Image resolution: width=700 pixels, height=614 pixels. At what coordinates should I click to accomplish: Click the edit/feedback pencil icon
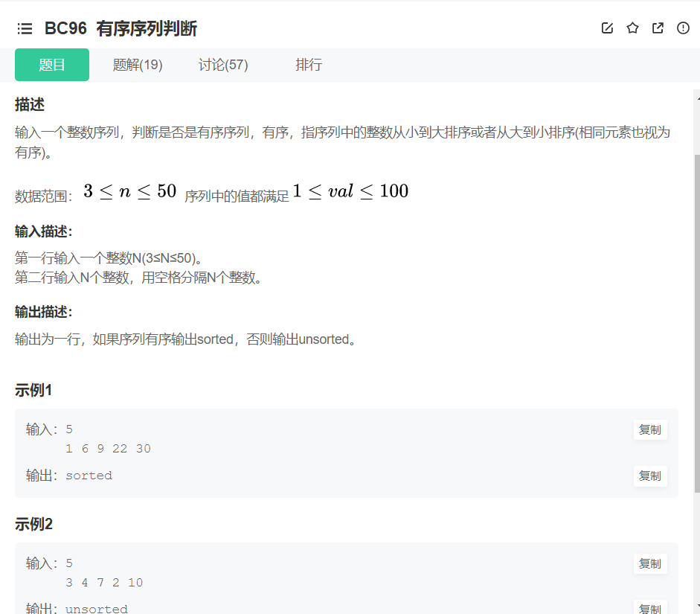coord(607,28)
